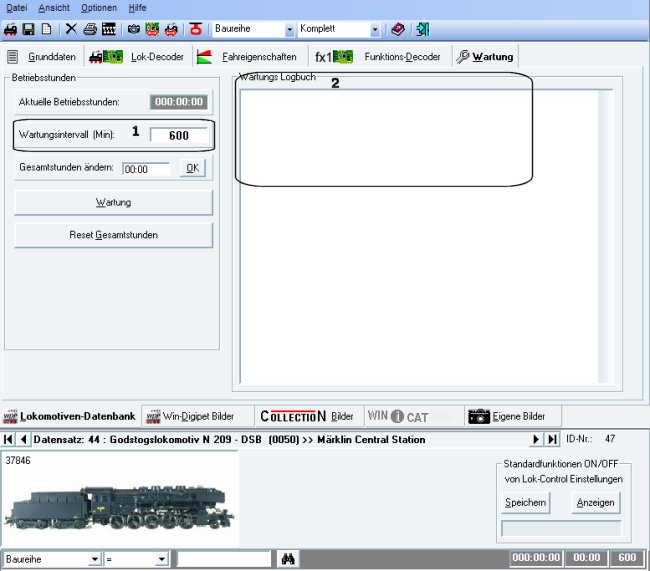Open Hilfe menu
This screenshot has width=650, height=571.
tap(137, 8)
